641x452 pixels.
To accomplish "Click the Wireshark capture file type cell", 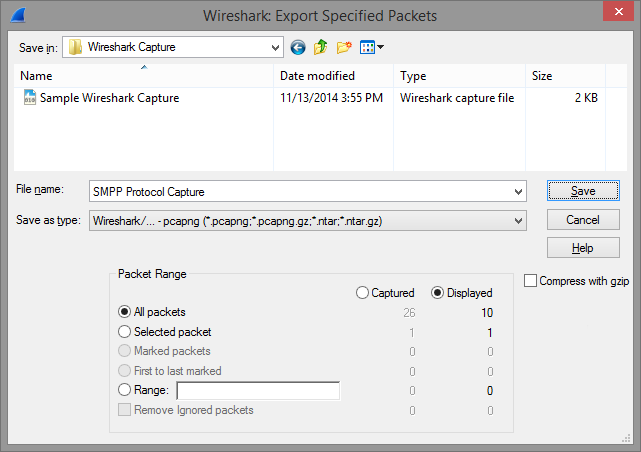I will pyautogui.click(x=457, y=98).
